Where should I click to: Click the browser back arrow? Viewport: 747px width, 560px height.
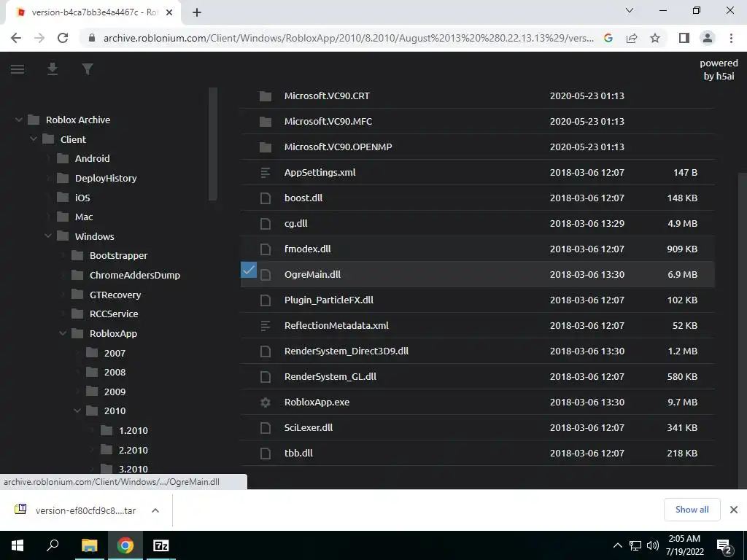pyautogui.click(x=16, y=38)
